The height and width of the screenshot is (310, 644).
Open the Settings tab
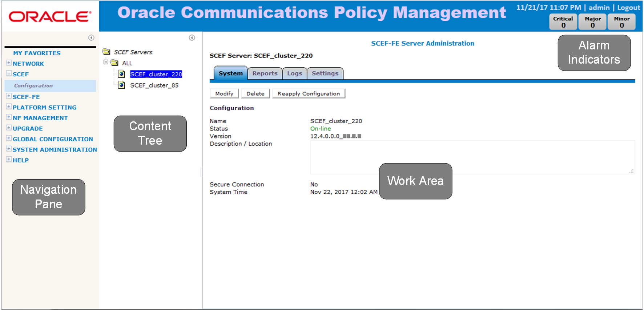[325, 73]
